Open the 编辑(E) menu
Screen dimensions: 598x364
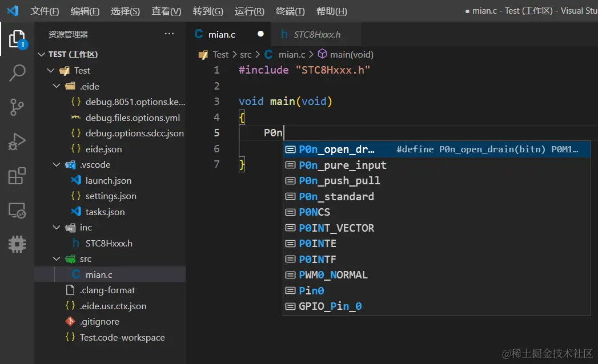click(x=85, y=11)
